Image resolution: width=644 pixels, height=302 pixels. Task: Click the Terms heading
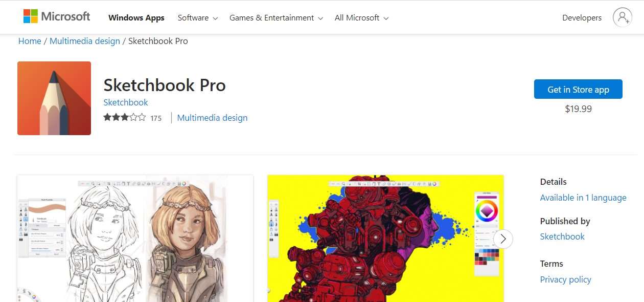(x=551, y=264)
